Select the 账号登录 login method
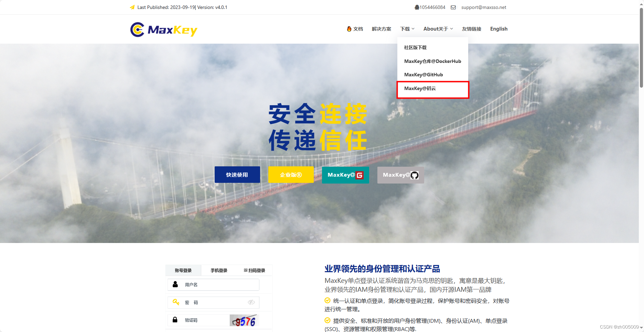Viewport: 644px width, 332px height. point(183,270)
